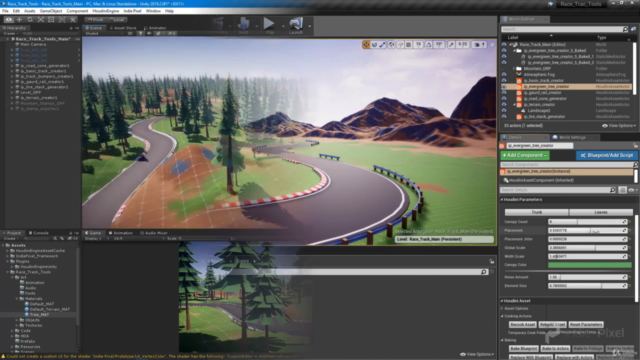Switch to the Asset Store tab
Image resolution: width=640 pixels, height=360 pixels.
(x=123, y=28)
